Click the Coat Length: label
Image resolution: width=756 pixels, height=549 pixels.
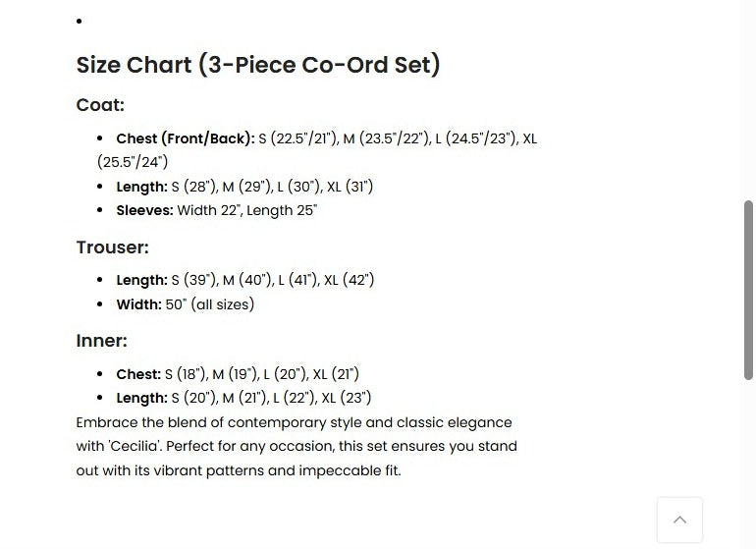tap(141, 187)
